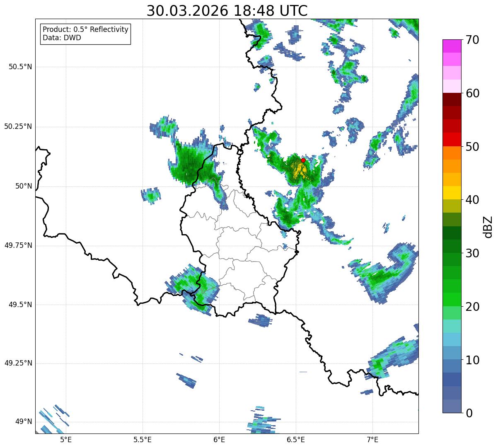This screenshot has height=448, width=498.
Task: Click the yellow high-reflectivity storm core
Action: pyautogui.click(x=299, y=170)
